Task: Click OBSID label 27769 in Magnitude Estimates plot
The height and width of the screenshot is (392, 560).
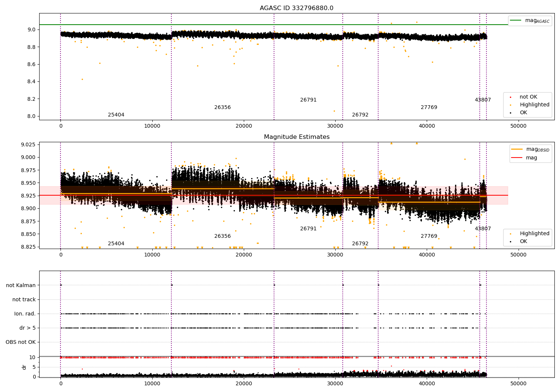Action: 429,236
